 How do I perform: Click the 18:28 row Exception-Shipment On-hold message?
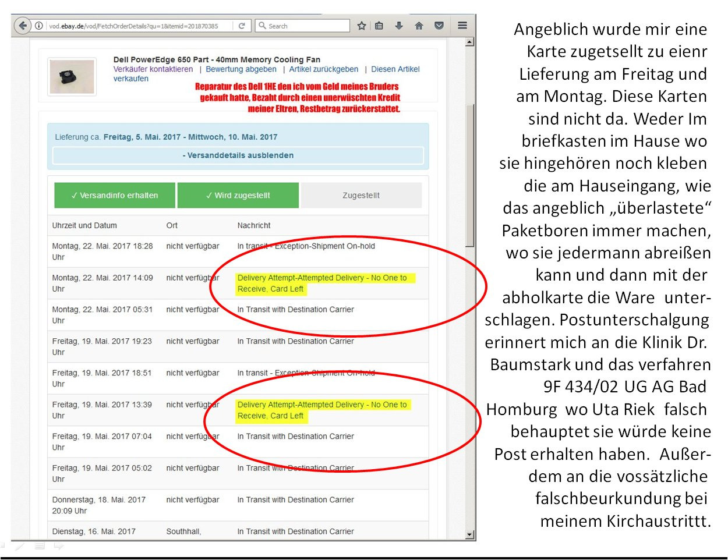point(306,246)
